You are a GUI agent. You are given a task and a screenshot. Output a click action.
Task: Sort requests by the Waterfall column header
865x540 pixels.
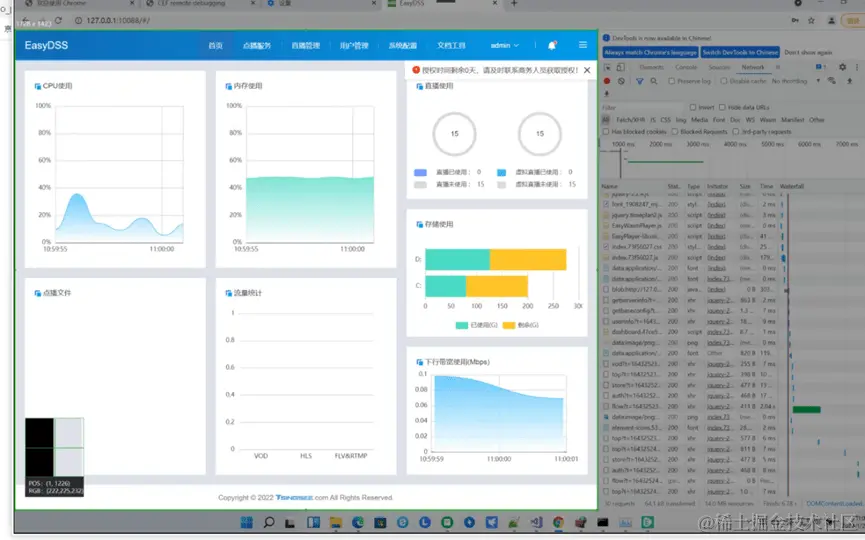point(792,186)
